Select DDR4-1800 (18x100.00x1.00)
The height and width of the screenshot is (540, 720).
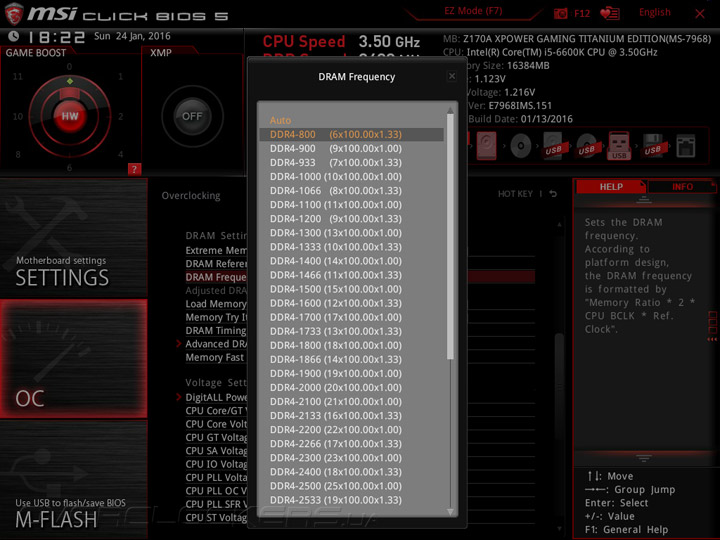(x=351, y=345)
